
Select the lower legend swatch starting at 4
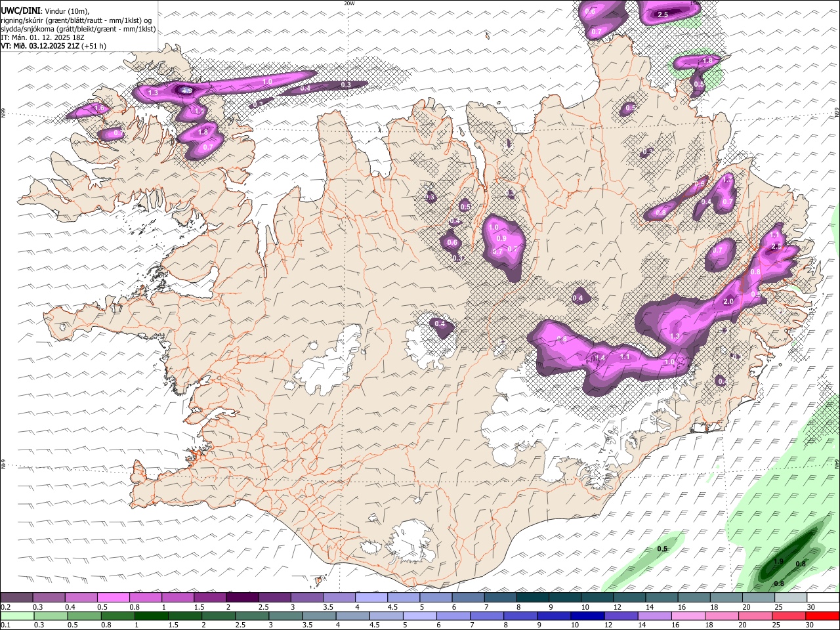tap(352, 616)
